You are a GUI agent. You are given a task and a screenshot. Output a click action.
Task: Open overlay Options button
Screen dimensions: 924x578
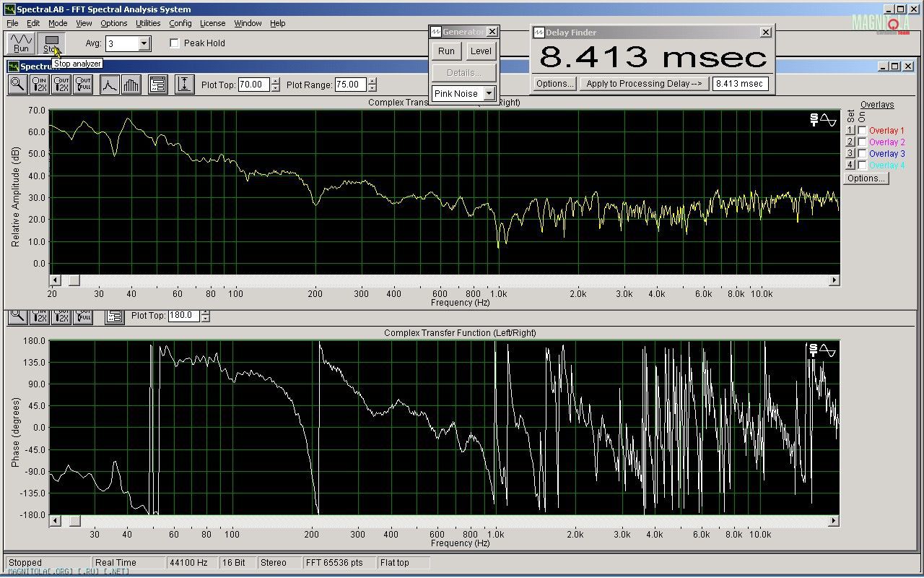coord(866,178)
